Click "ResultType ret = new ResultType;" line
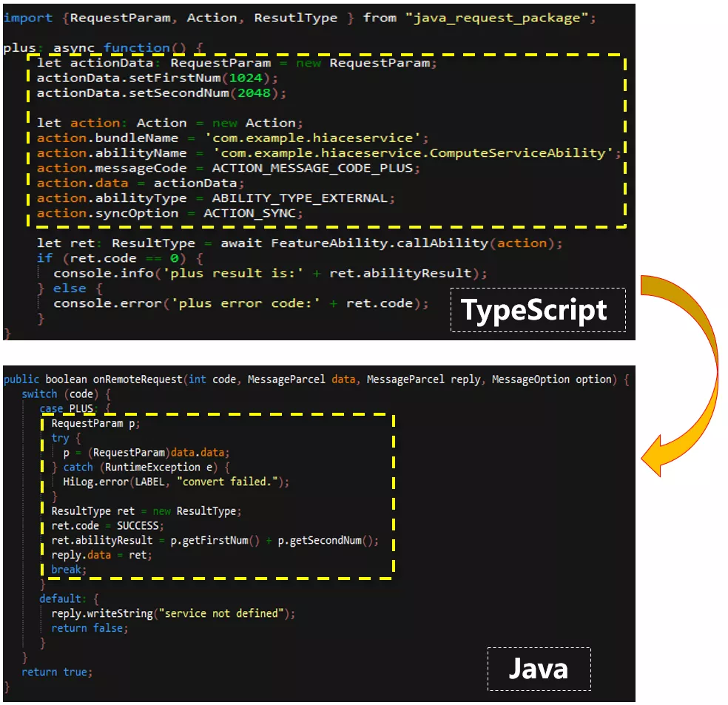Screen dimensions: 728x705 146,511
